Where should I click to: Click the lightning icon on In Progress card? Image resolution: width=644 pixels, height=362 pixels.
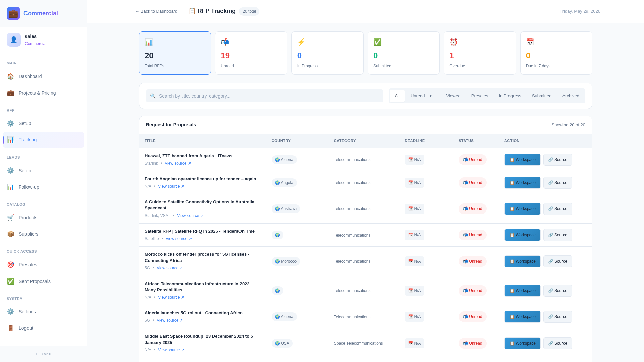coord(301,42)
